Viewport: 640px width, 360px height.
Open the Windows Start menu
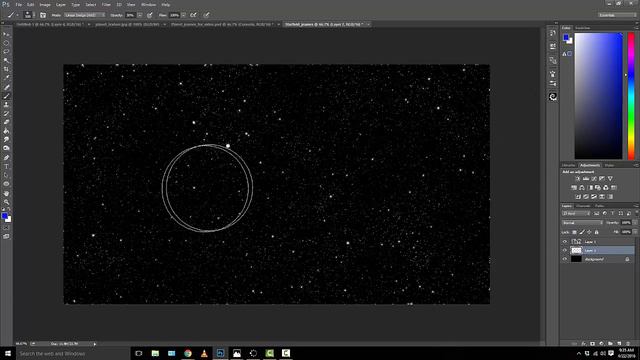tap(8, 353)
